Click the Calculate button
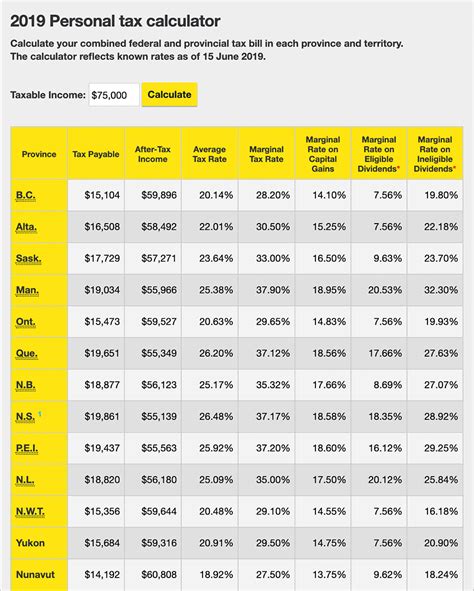Image resolution: width=474 pixels, height=591 pixels. click(170, 95)
